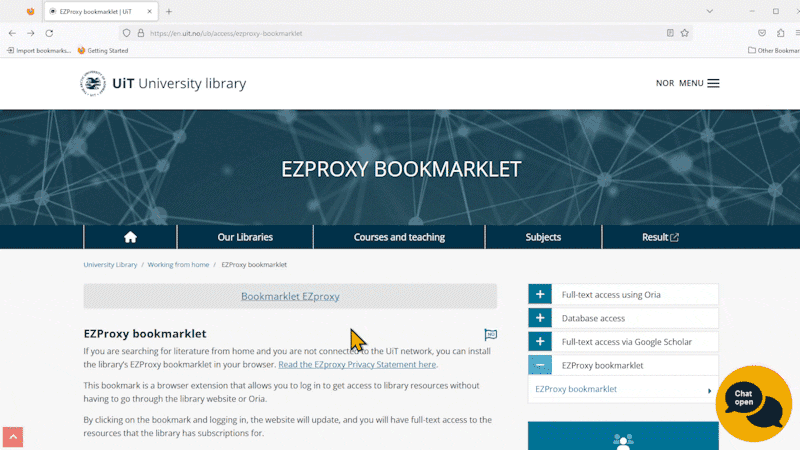
Task: Click the scroll-to-top arrow button
Action: coord(13,437)
